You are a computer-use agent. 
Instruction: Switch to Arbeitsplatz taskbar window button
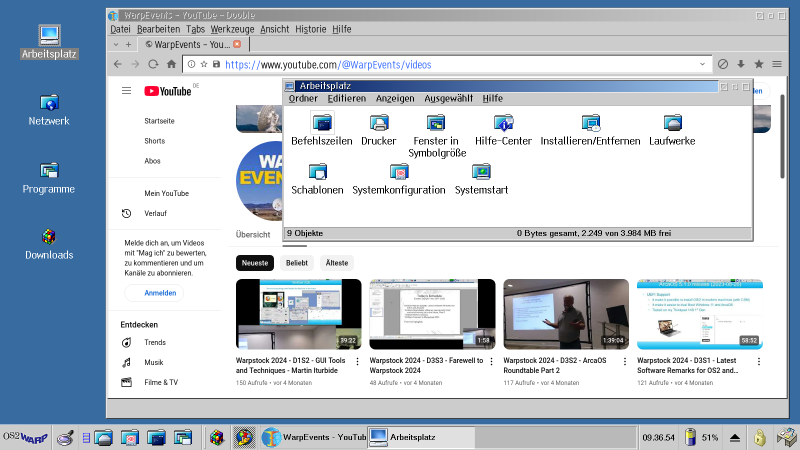point(421,437)
